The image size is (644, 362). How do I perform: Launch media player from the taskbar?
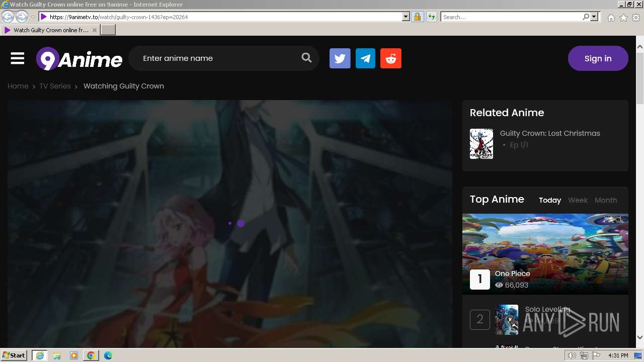click(x=74, y=355)
